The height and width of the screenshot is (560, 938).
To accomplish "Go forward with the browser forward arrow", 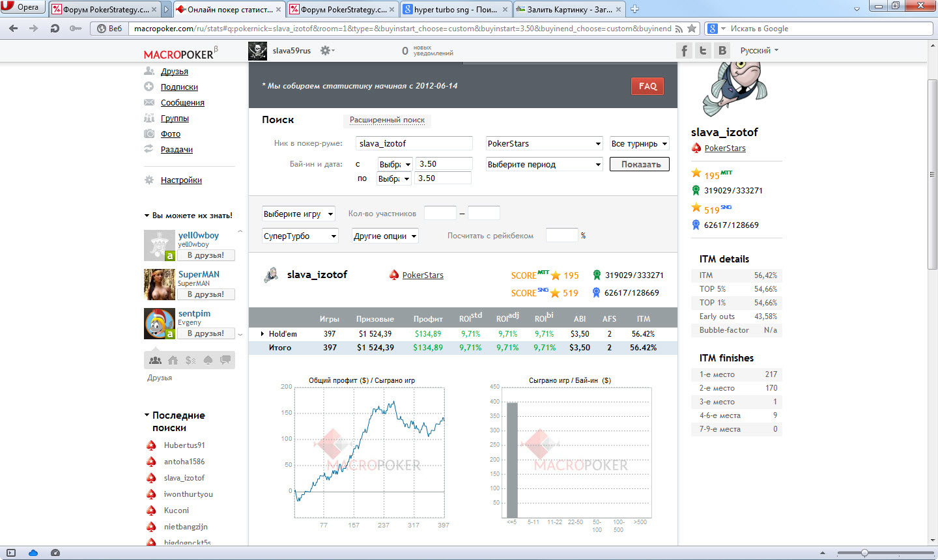I will [x=34, y=29].
